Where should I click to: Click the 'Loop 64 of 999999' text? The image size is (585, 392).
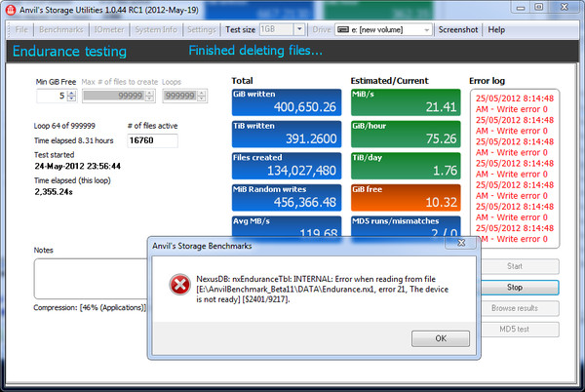pos(64,126)
